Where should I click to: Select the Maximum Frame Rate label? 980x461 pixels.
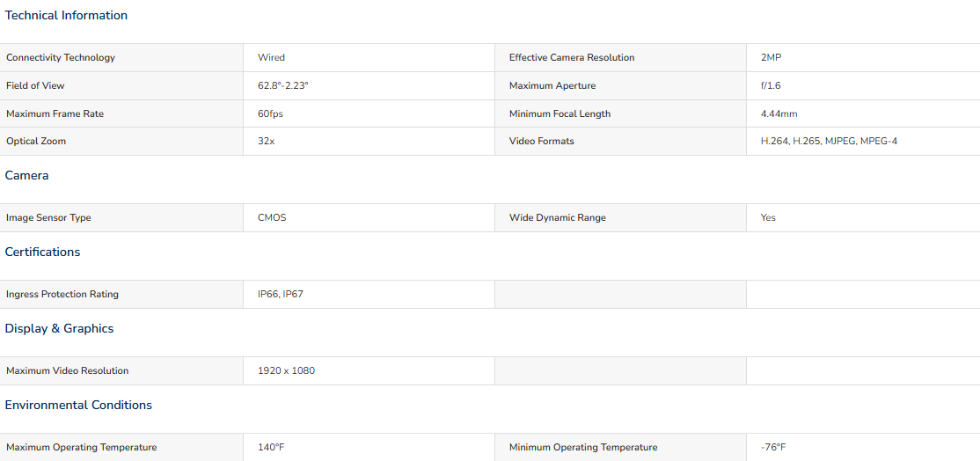55,113
